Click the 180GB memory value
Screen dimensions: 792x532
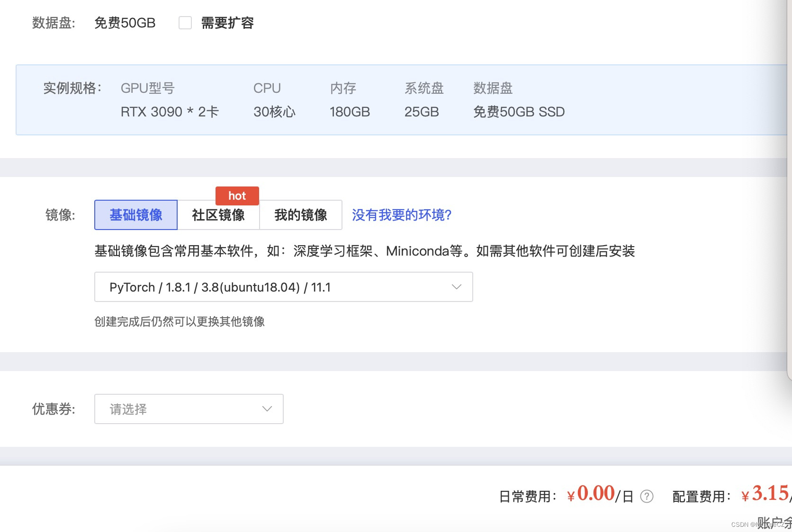tap(350, 112)
